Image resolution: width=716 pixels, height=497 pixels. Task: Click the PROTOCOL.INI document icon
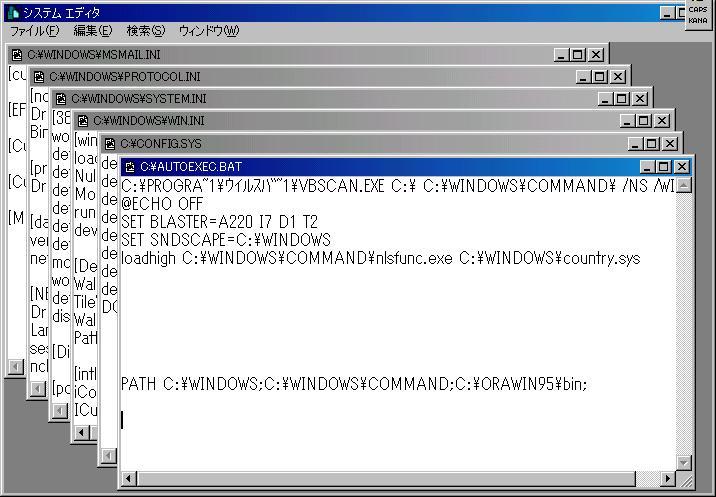coord(39,77)
